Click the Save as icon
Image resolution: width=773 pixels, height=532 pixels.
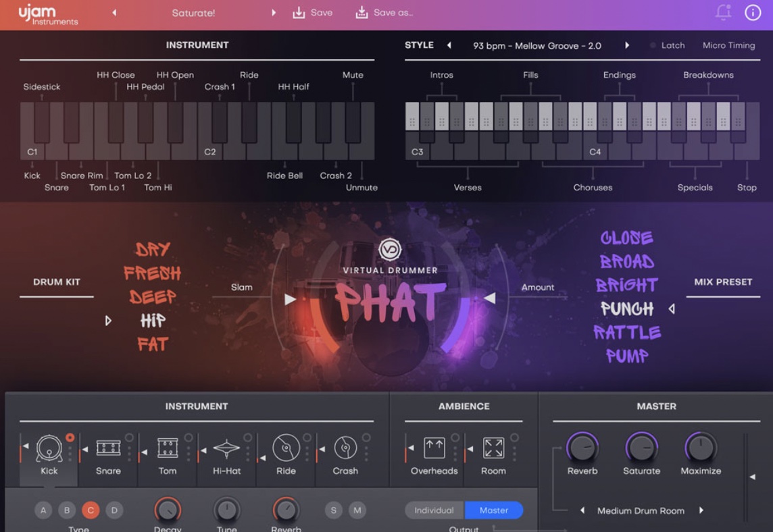362,12
